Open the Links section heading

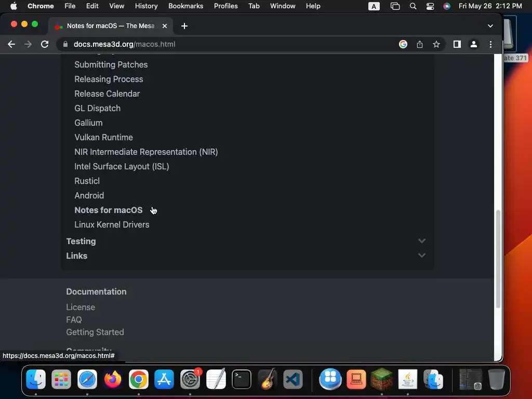(77, 256)
